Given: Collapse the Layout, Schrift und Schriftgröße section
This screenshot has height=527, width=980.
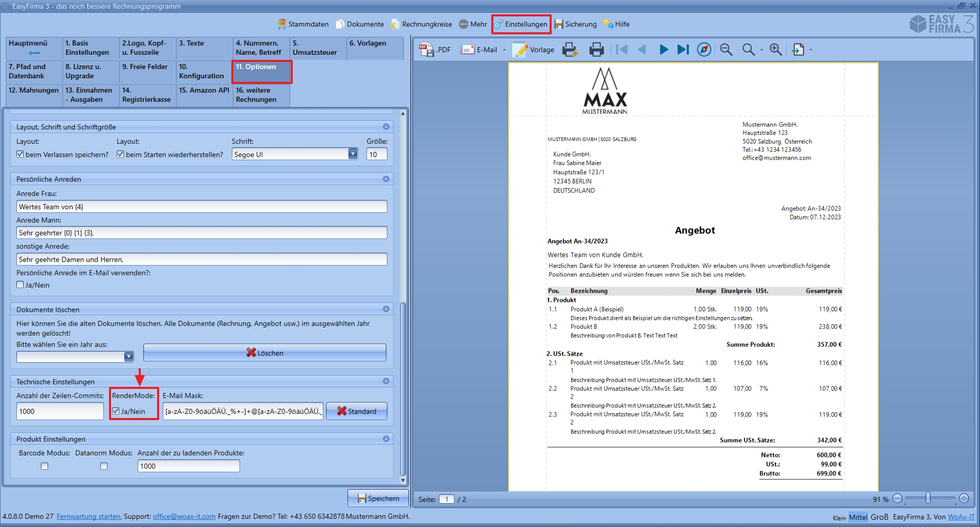Looking at the screenshot, I should tap(386, 126).
